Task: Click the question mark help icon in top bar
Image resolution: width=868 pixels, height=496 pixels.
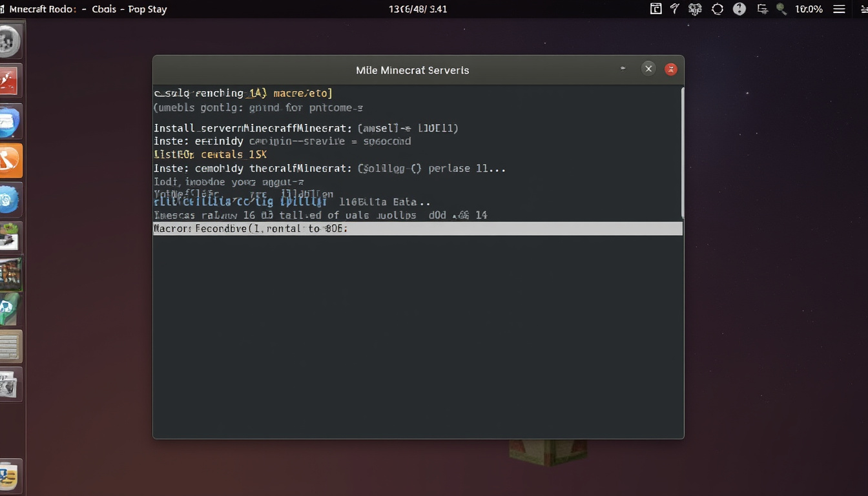Action: [739, 9]
